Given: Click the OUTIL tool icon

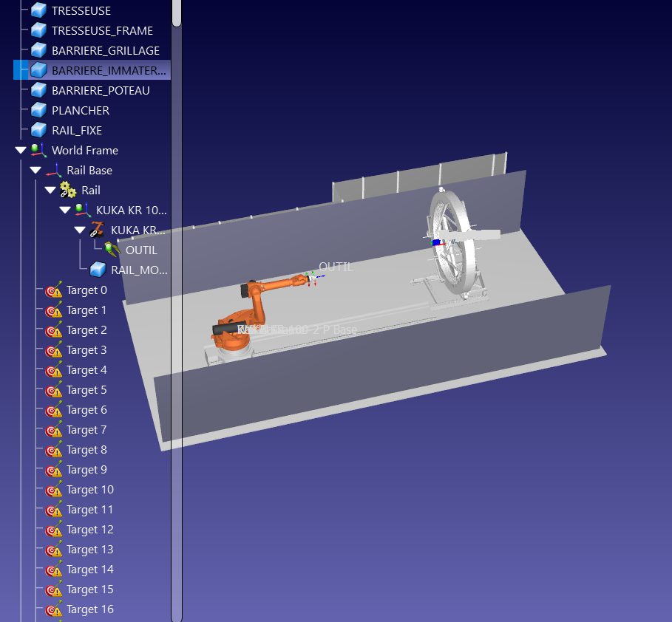Looking at the screenshot, I should (x=112, y=250).
